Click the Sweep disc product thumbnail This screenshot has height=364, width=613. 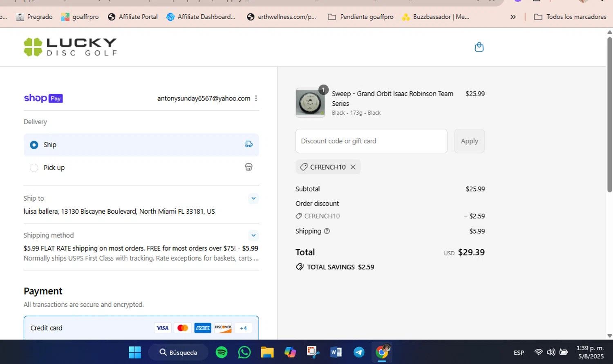coord(310,103)
